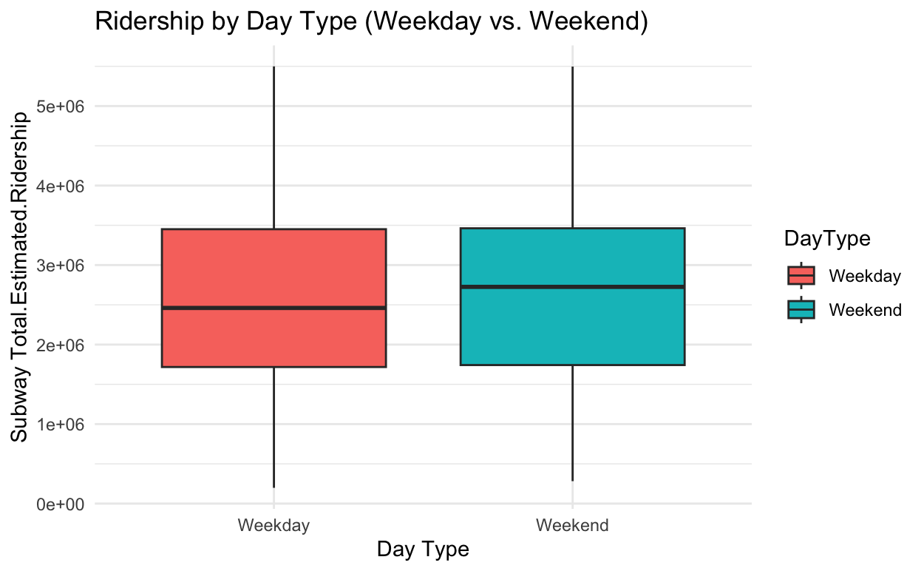This screenshot has height=571, width=924.
Task: Click the Weekday upper whisker line
Action: tap(274, 148)
